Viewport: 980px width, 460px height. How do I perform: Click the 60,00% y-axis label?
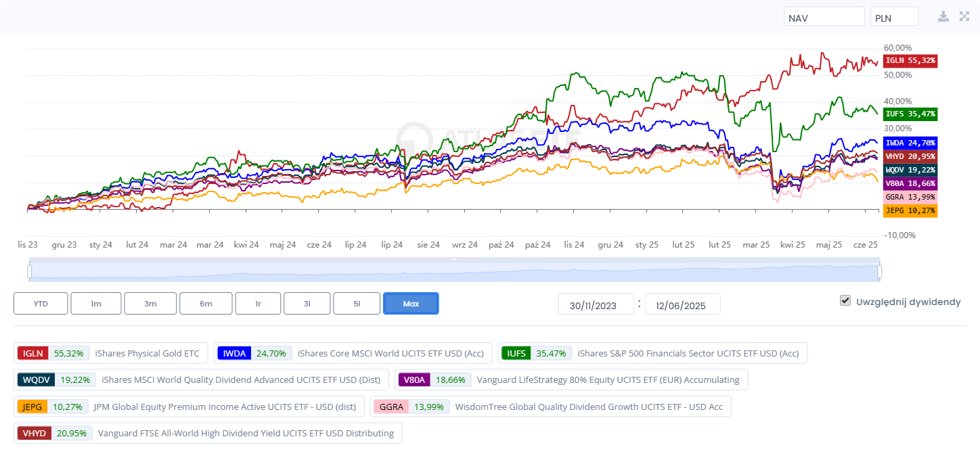pos(898,48)
